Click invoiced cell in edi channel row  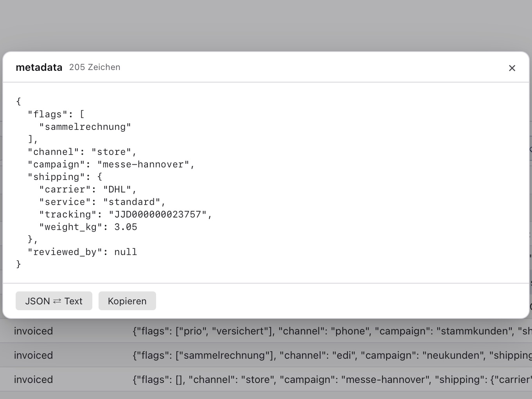34,355
